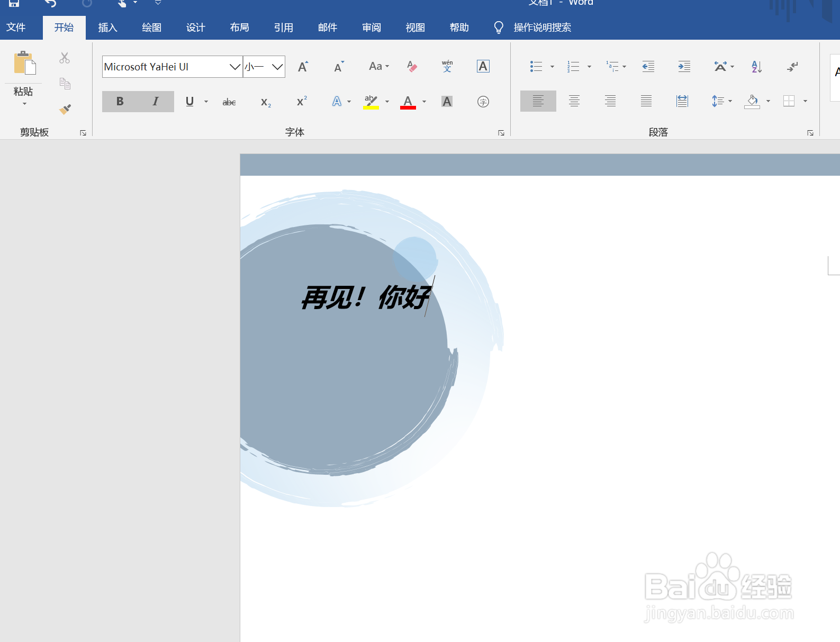Image resolution: width=840 pixels, height=642 pixels.
Task: Click the text 再见！你好
Action: (x=366, y=297)
